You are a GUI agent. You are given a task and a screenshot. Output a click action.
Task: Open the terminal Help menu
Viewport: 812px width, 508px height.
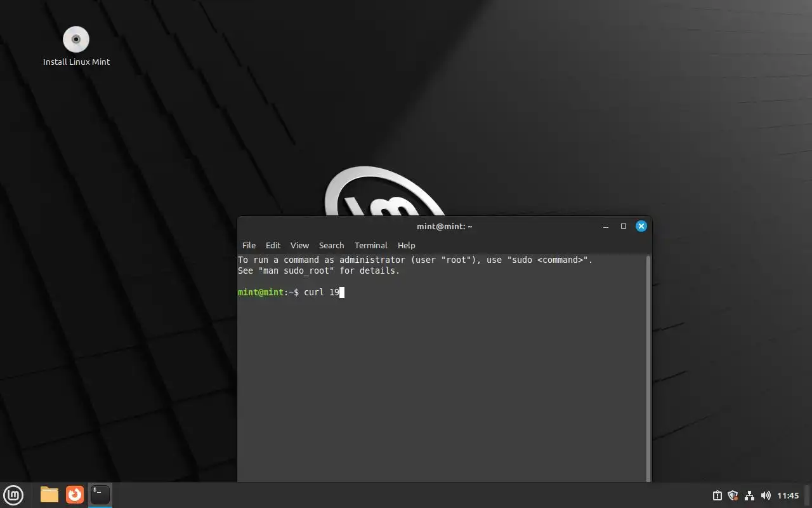click(x=406, y=245)
